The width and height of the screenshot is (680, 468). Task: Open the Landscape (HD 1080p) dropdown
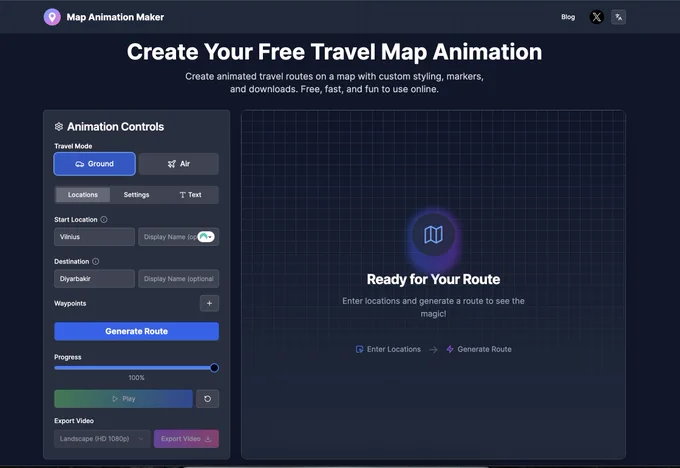pos(102,439)
